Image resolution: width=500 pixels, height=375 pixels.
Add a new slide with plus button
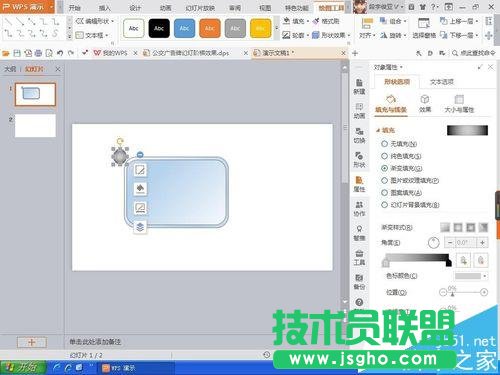click(32, 342)
